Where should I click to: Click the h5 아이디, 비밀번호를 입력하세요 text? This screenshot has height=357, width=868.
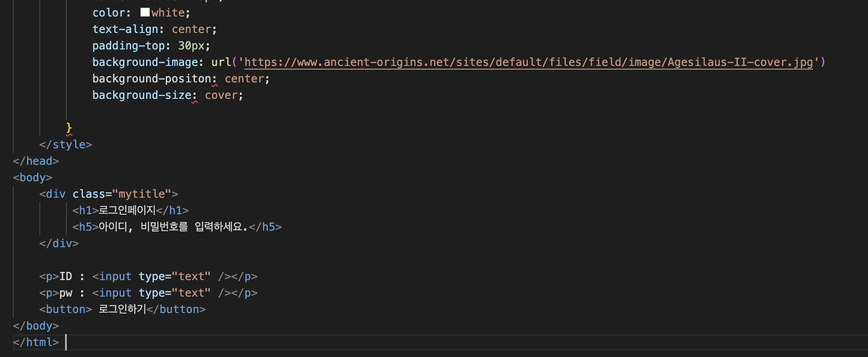coord(173,227)
